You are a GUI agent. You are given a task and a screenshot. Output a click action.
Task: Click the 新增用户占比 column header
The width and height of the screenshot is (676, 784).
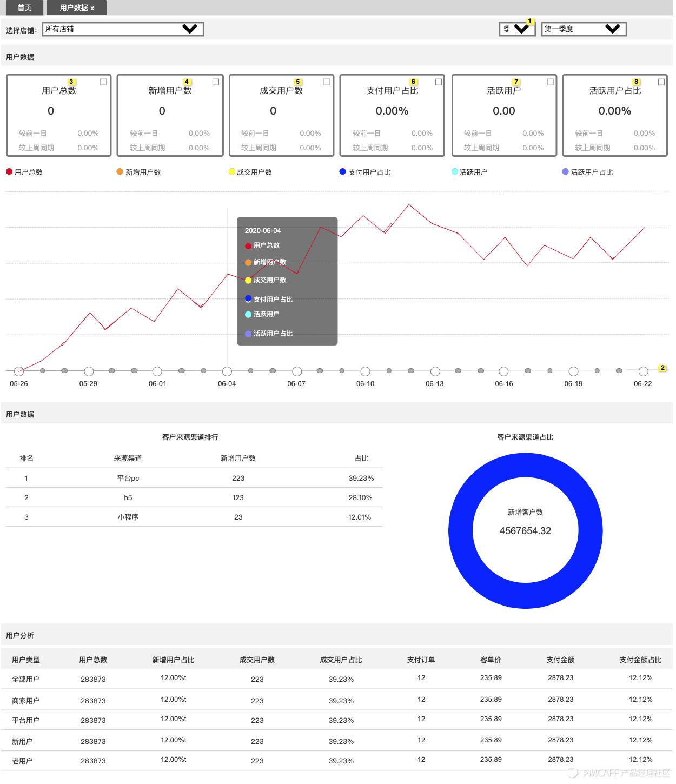coord(173,660)
